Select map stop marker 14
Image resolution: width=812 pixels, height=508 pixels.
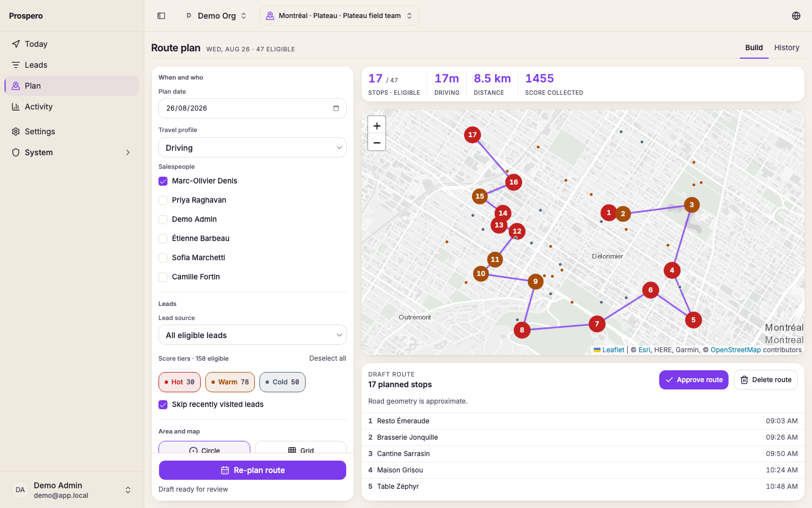[x=503, y=213]
